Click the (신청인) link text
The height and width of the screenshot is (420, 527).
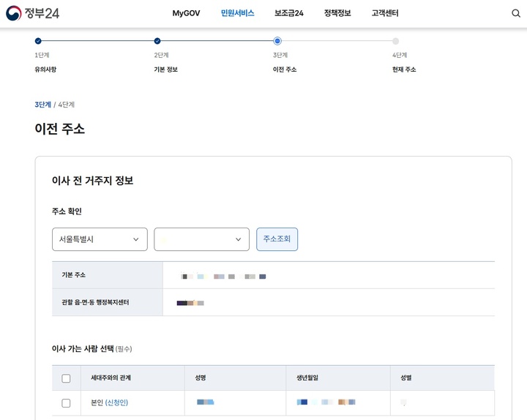tap(116, 402)
